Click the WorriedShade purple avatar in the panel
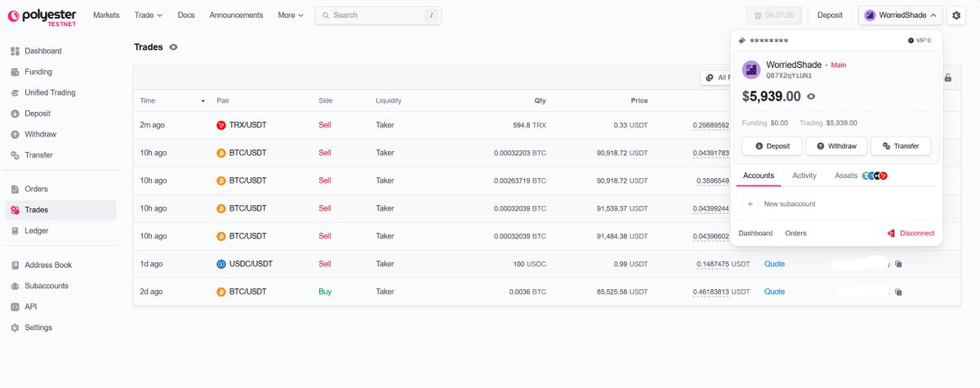The width and height of the screenshot is (980, 388). point(751,69)
